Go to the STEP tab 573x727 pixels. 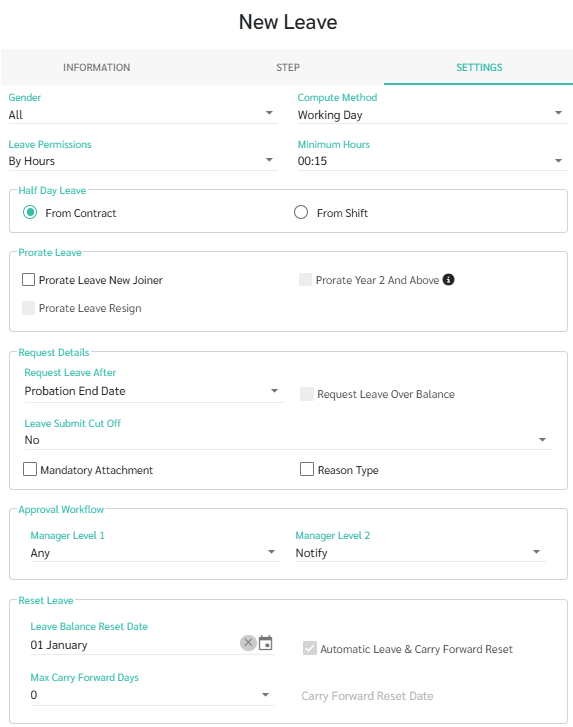tap(288, 67)
